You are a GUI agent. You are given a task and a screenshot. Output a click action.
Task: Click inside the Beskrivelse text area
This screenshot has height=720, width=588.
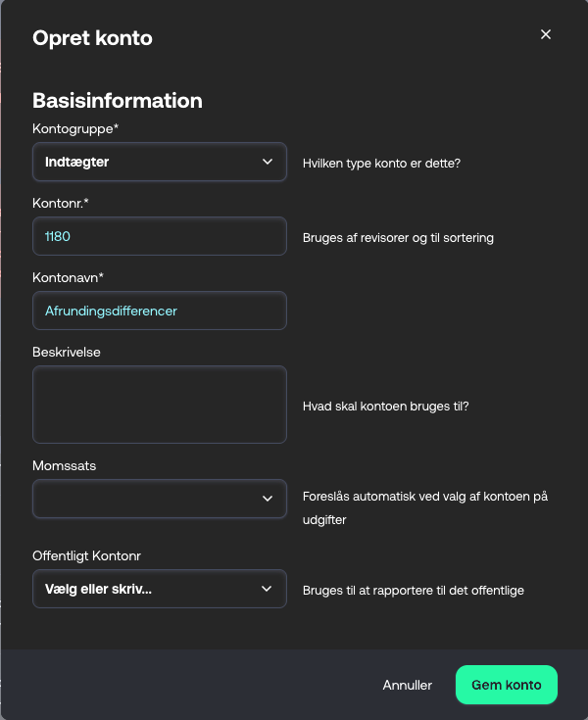pyautogui.click(x=160, y=405)
